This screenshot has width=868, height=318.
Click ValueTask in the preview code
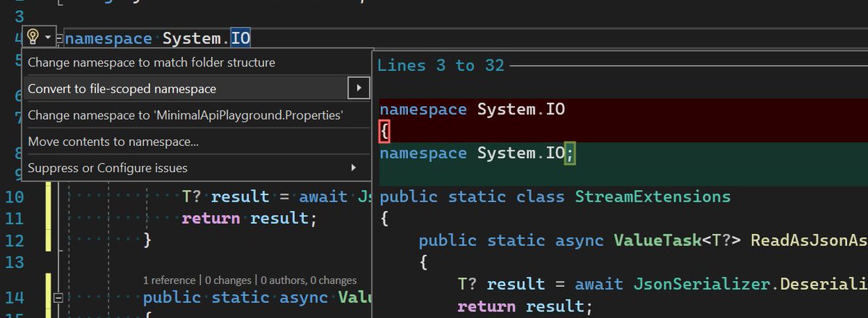click(x=658, y=241)
